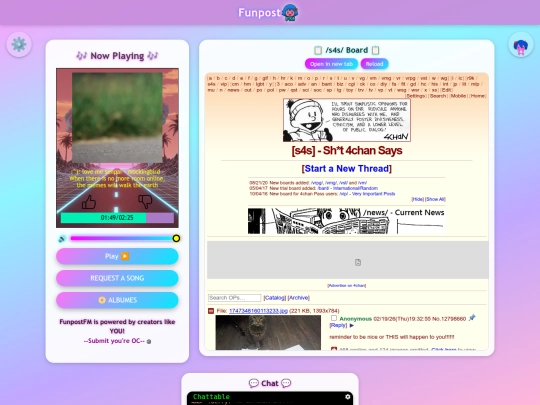This screenshot has height=405, width=540.
Task: Dislike the current song with thumbs down
Action: point(145,202)
